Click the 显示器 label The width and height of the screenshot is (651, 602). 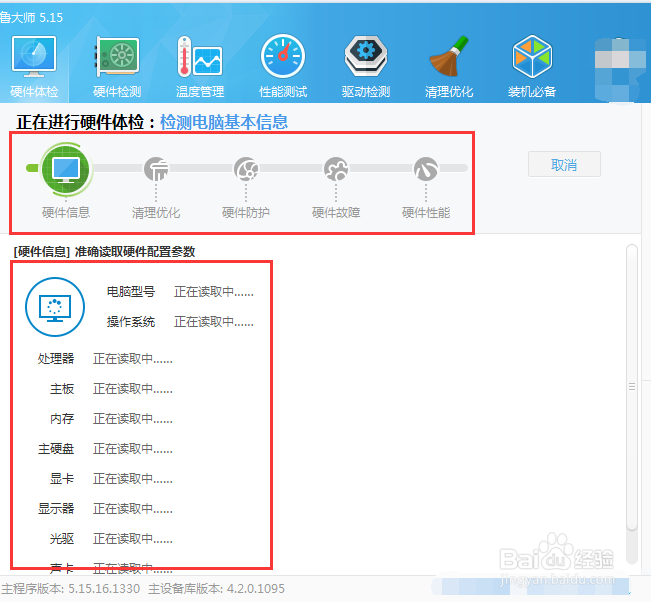pos(56,509)
